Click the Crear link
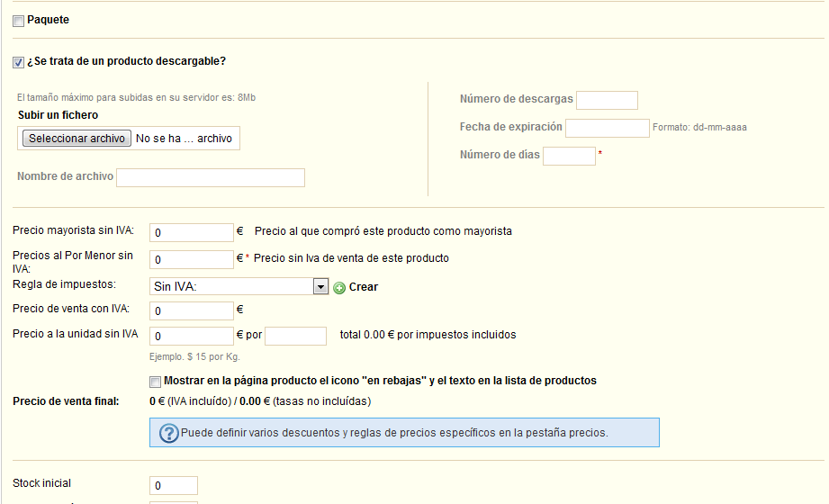This screenshot has height=504, width=829. pyautogui.click(x=364, y=286)
